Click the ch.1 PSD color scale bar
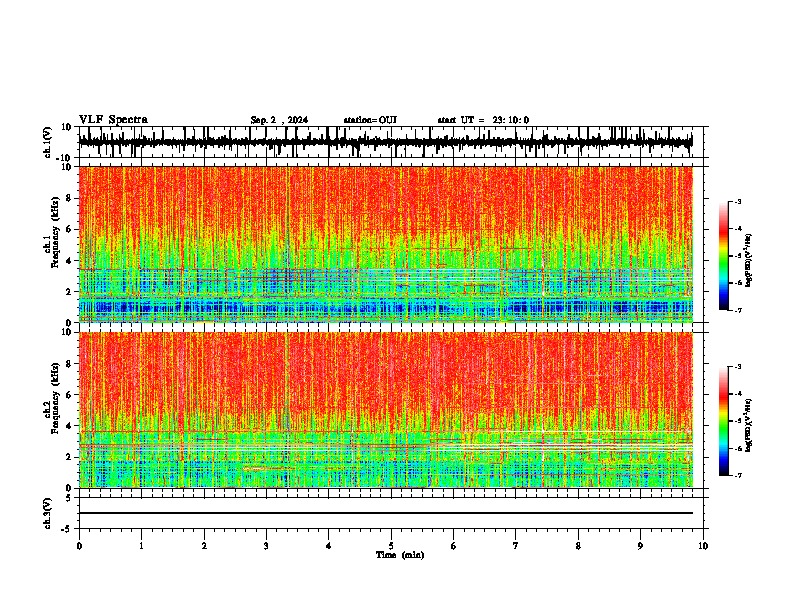 [x=724, y=256]
